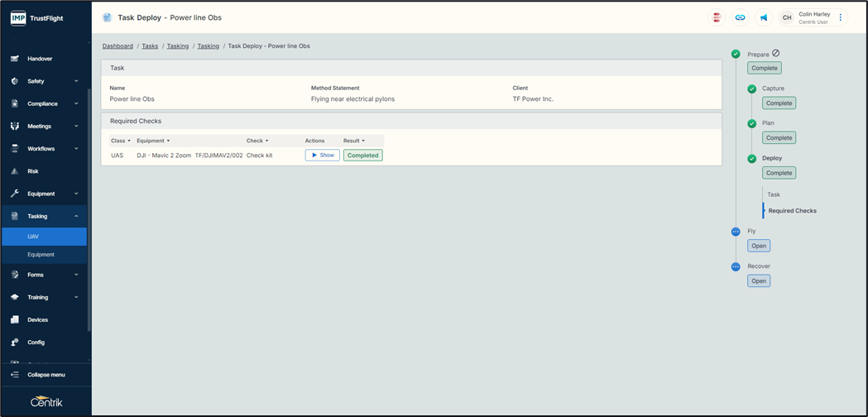The height and width of the screenshot is (417, 868).
Task: Expand the Compliance menu chevron
Action: (x=76, y=103)
